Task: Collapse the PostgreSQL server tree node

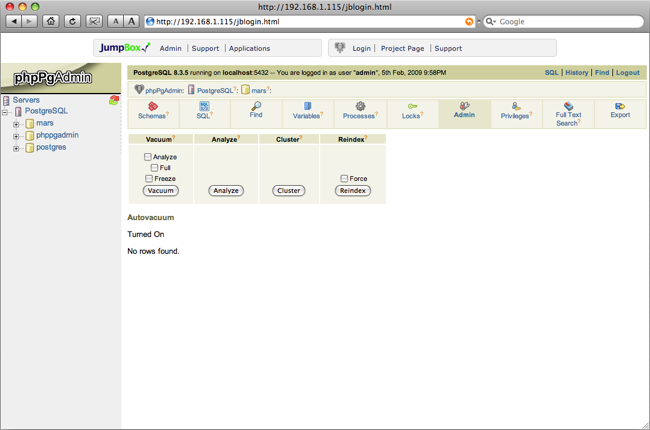Action: [5, 112]
